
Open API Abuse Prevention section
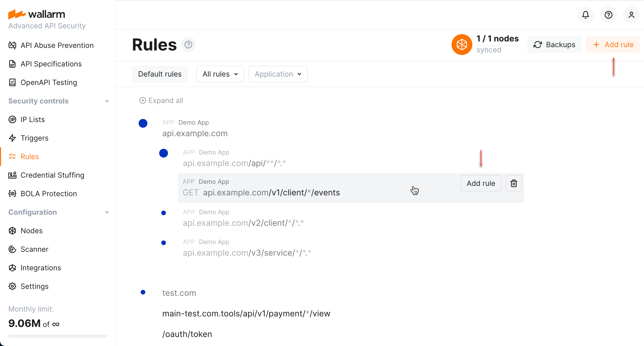click(57, 45)
